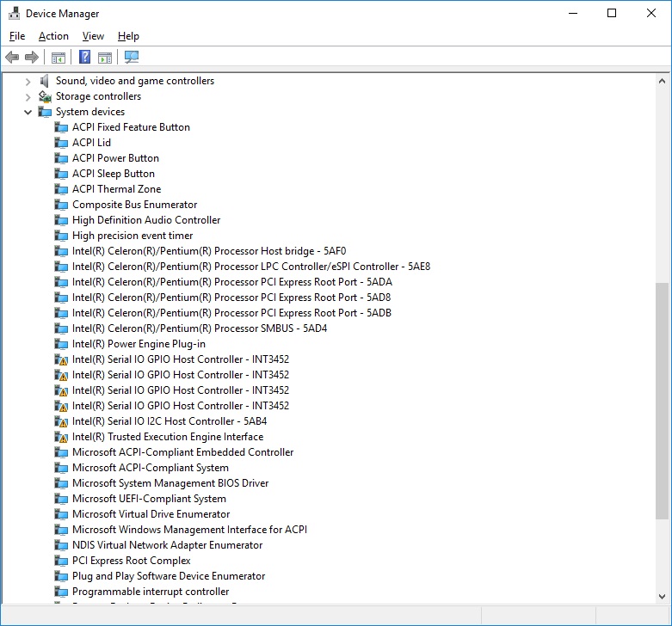Image resolution: width=672 pixels, height=626 pixels.
Task: Click the Show/Hide console tree toolbar icon
Action: tap(59, 57)
